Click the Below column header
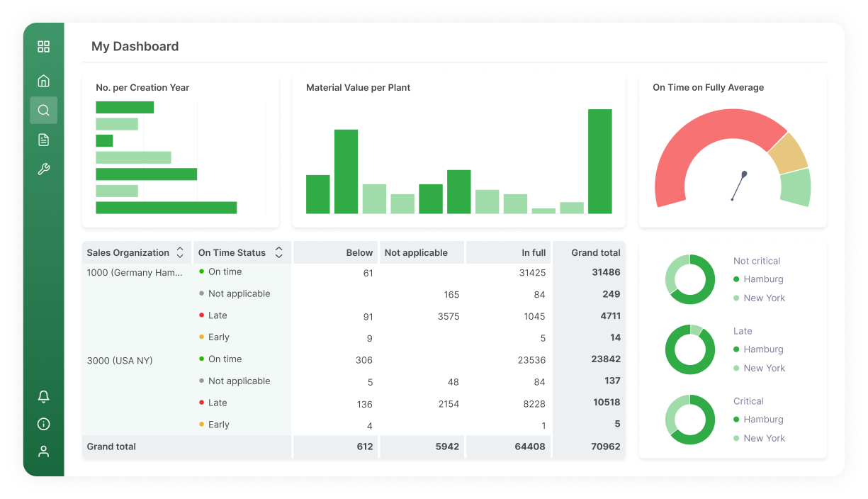The width and height of the screenshot is (868, 499). [x=359, y=252]
